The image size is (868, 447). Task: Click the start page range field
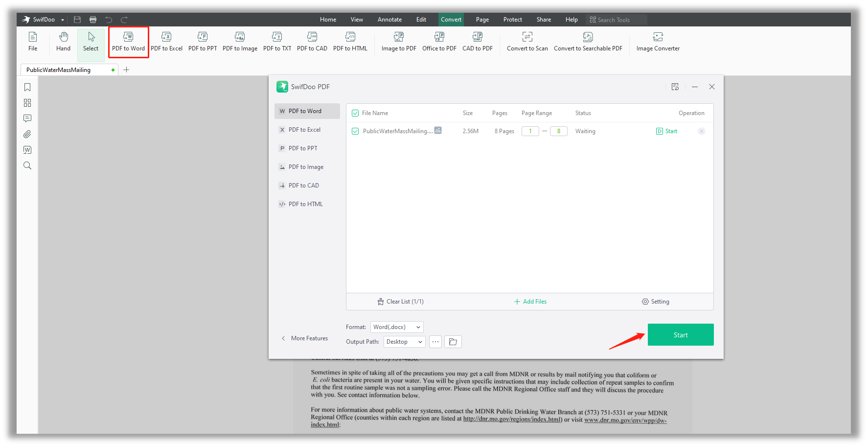pos(530,131)
